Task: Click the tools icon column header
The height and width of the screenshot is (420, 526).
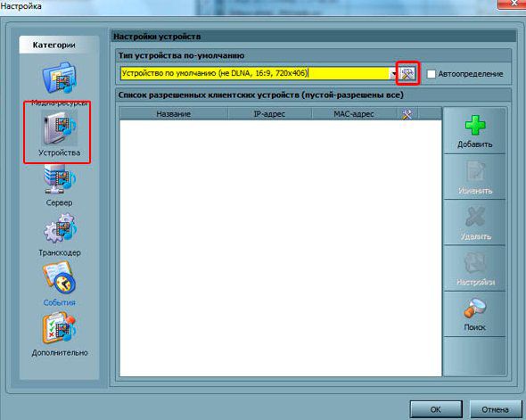Action: (407, 114)
